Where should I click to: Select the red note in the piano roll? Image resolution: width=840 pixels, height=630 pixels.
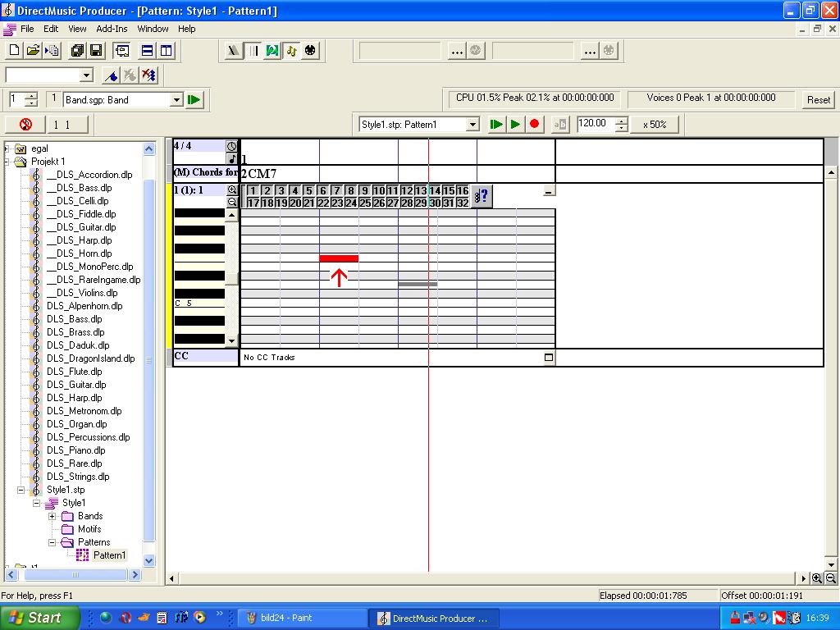(x=339, y=258)
